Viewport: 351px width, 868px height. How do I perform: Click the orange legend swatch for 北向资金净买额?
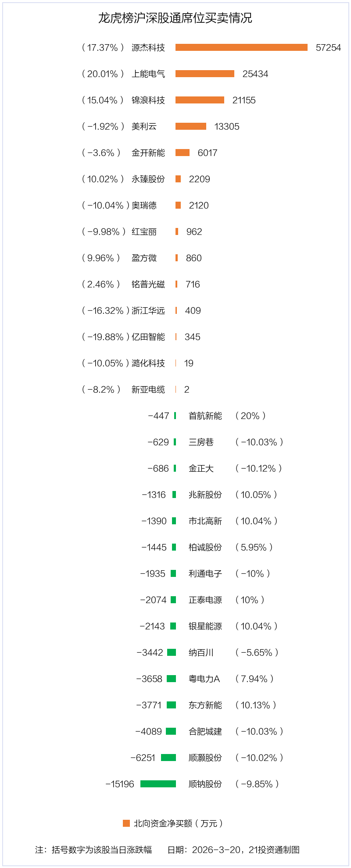coord(126,823)
